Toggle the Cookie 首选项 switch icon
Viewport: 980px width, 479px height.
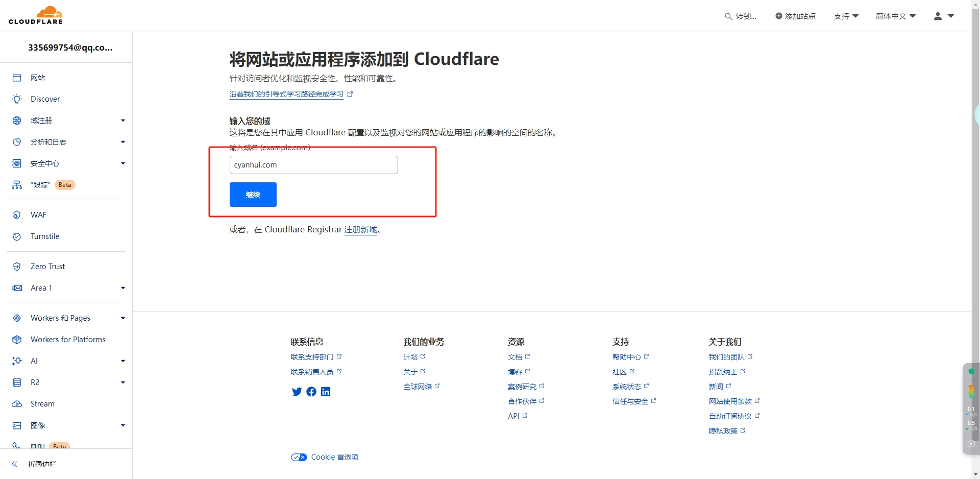tap(299, 457)
